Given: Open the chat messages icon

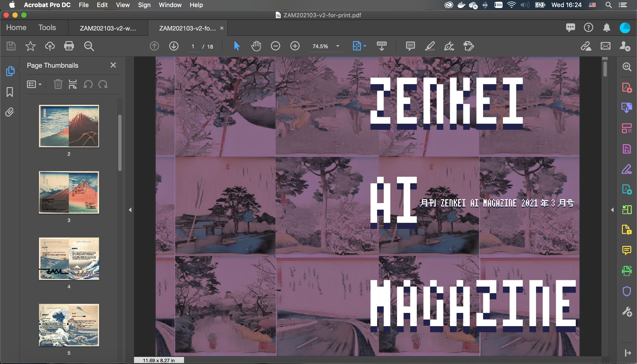Looking at the screenshot, I should (570, 27).
